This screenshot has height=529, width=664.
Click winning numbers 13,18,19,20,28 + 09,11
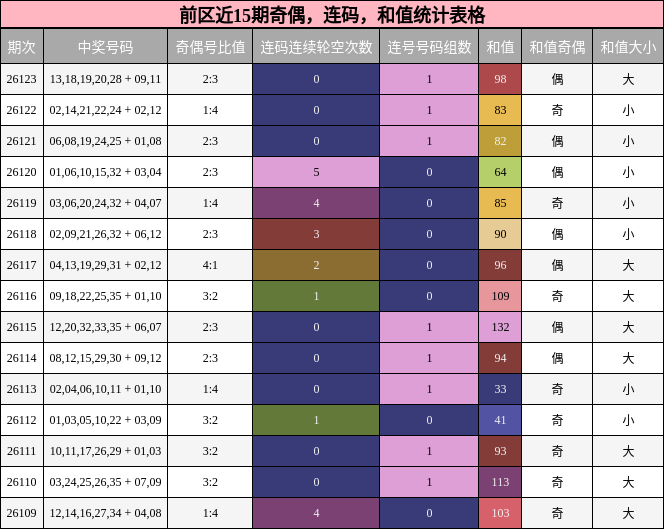point(105,79)
